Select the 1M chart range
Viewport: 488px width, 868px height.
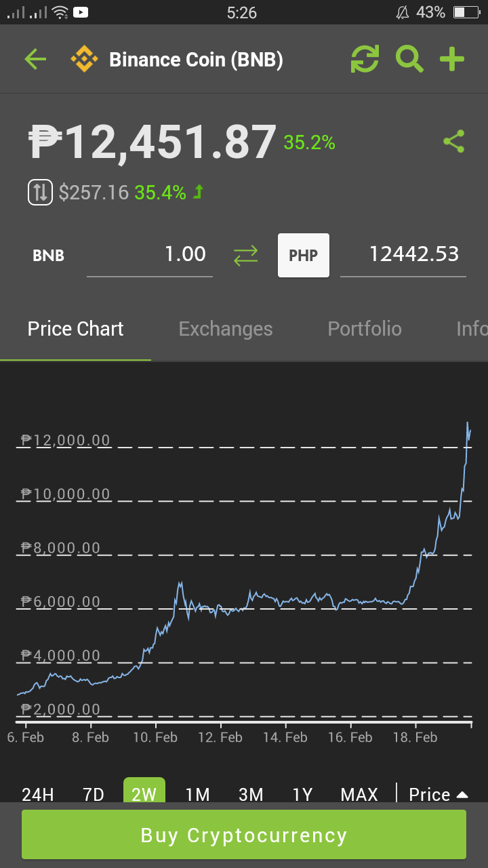[197, 793]
